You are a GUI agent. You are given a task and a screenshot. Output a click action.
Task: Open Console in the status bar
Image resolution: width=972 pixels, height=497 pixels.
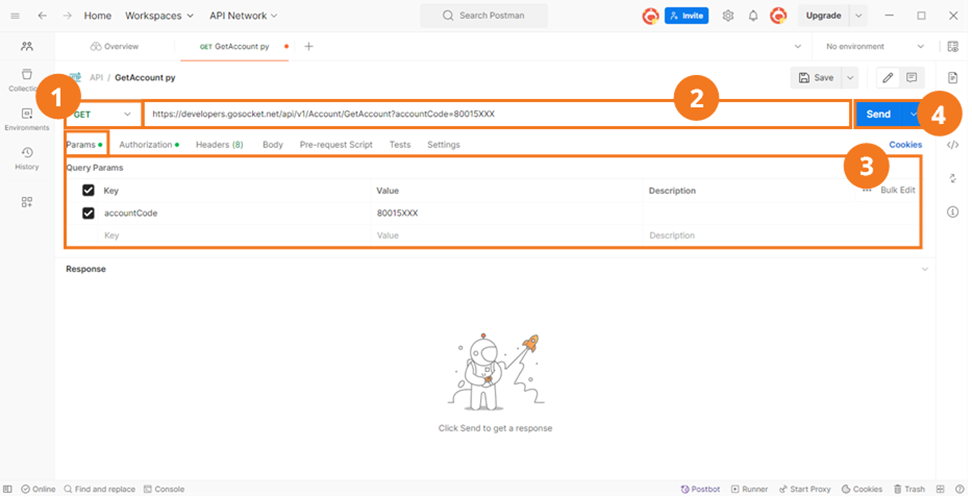coord(164,489)
